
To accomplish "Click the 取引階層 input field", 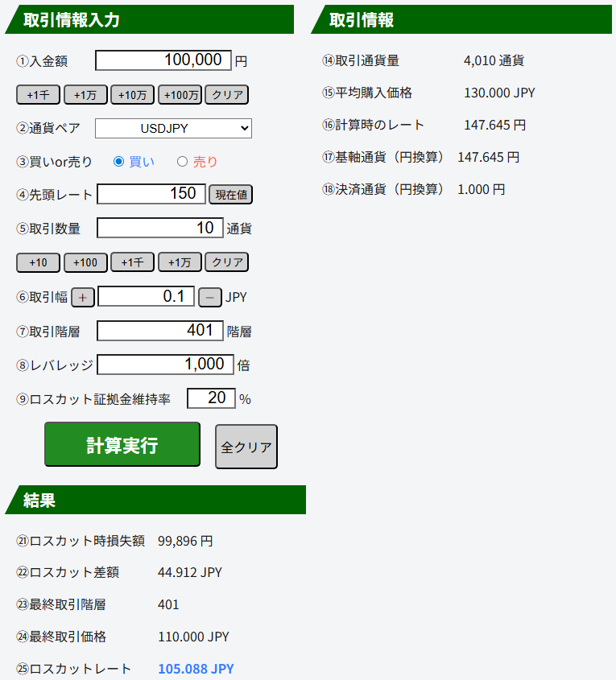I will point(159,331).
